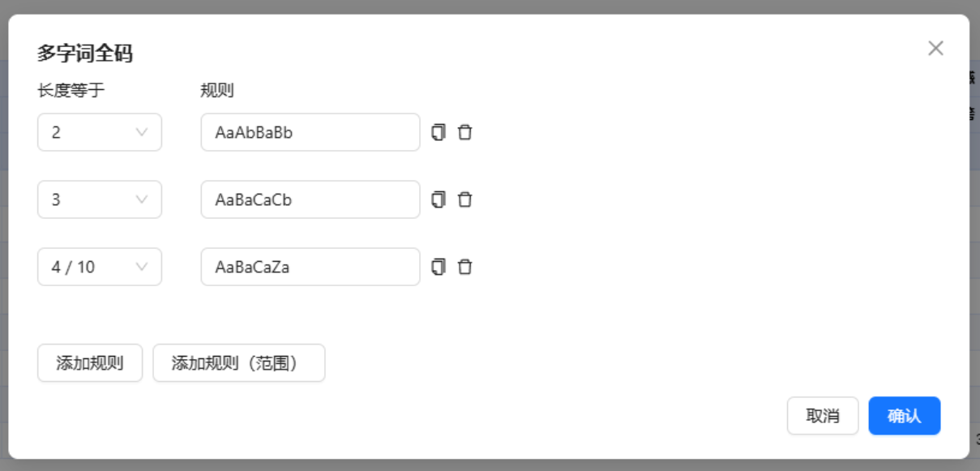Click the 长度等于 column label
980x471 pixels.
(71, 90)
